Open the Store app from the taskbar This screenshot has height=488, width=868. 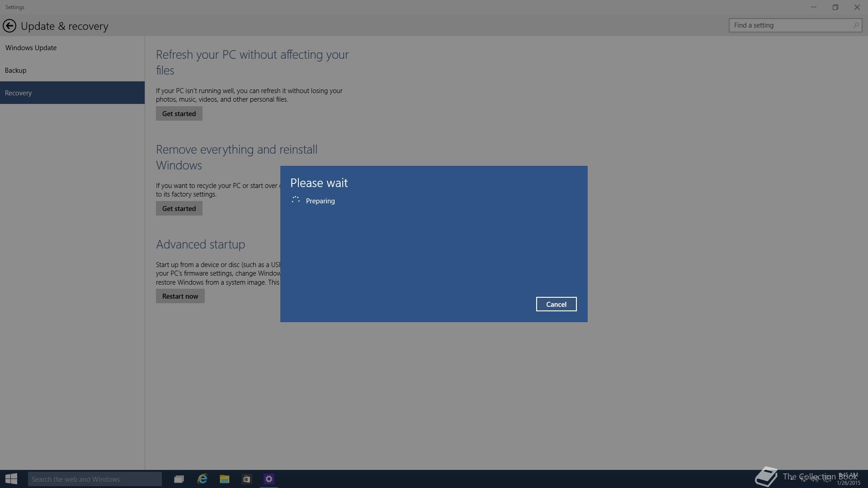point(246,479)
